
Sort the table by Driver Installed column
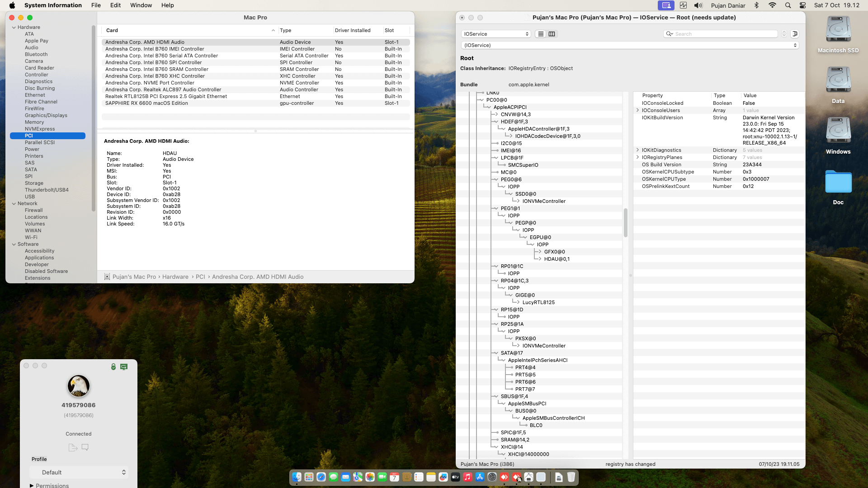click(x=352, y=30)
